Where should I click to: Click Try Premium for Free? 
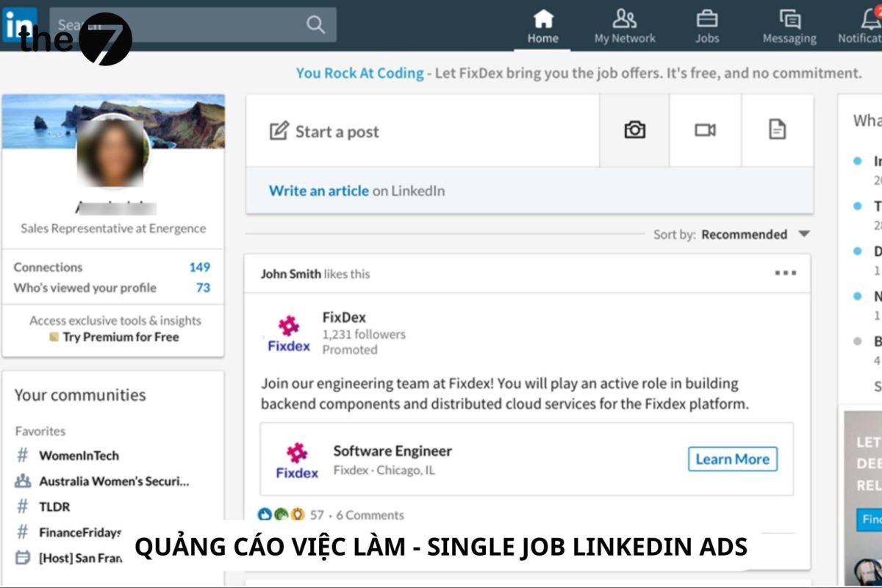click(x=122, y=337)
